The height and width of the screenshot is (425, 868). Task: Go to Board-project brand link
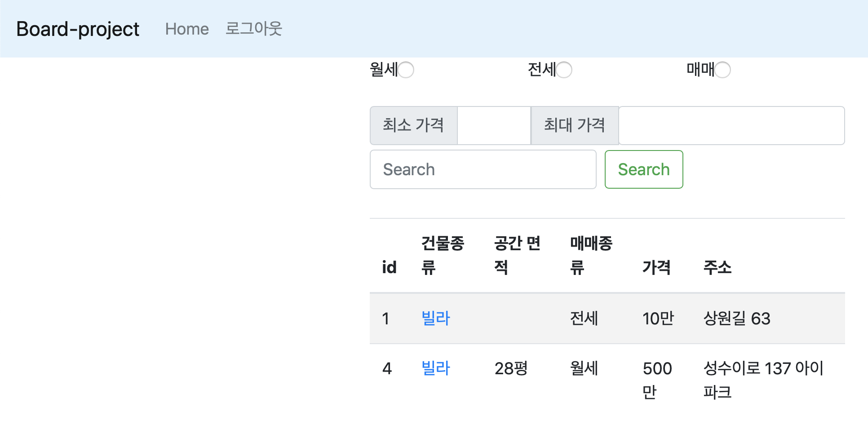coord(78,29)
